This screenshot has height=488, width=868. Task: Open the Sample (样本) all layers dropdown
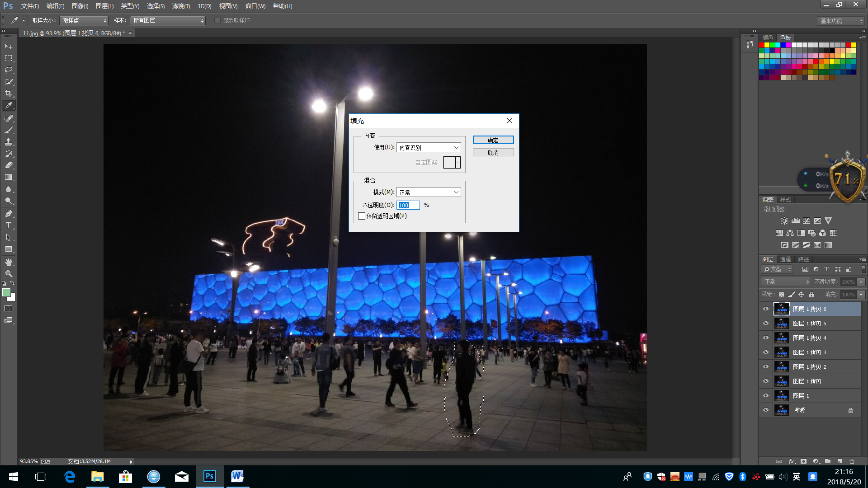[168, 21]
